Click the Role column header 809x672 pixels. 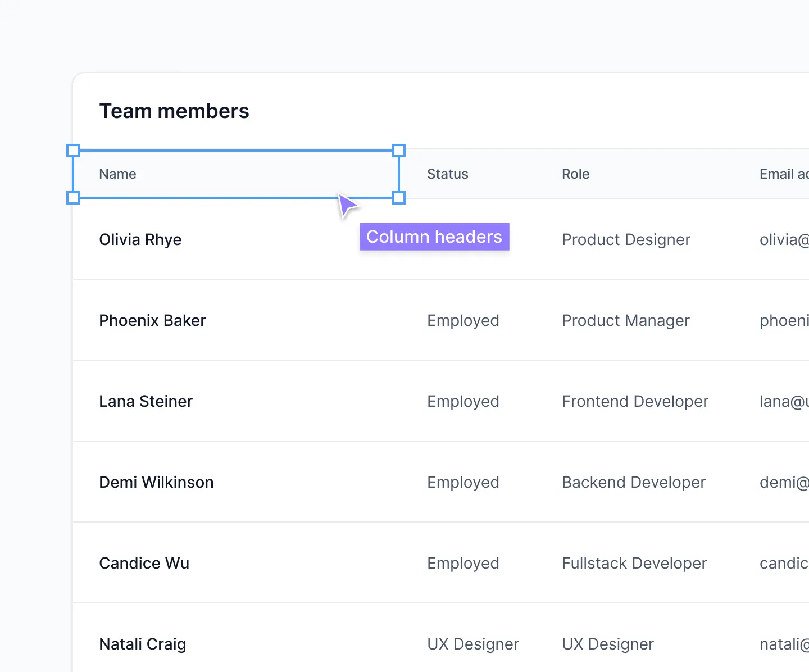575,174
